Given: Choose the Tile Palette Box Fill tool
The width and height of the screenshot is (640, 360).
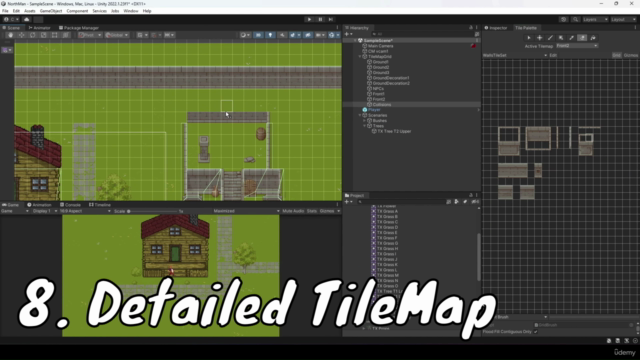Looking at the screenshot, I should (x=561, y=38).
